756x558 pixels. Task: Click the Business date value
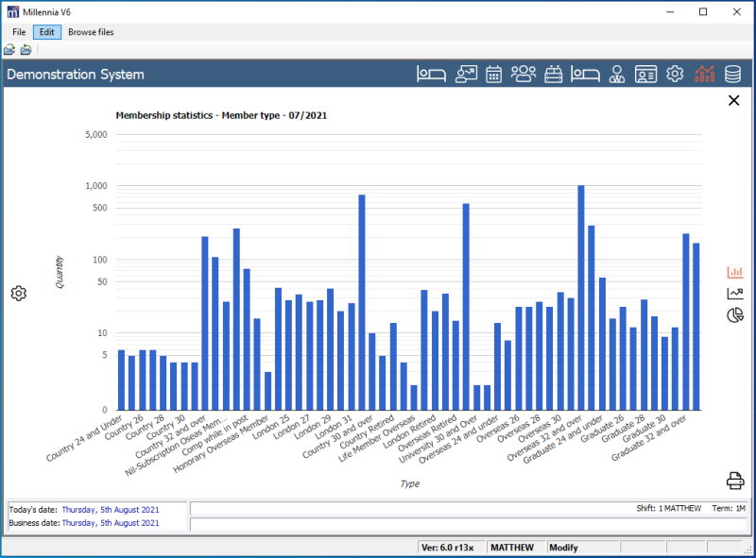point(112,522)
